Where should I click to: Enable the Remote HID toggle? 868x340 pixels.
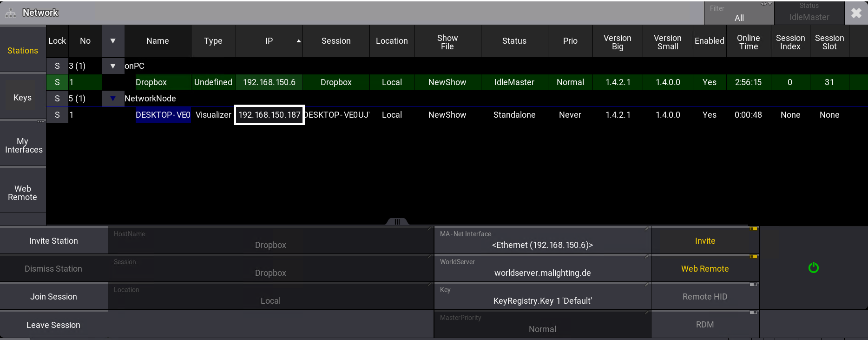(705, 296)
